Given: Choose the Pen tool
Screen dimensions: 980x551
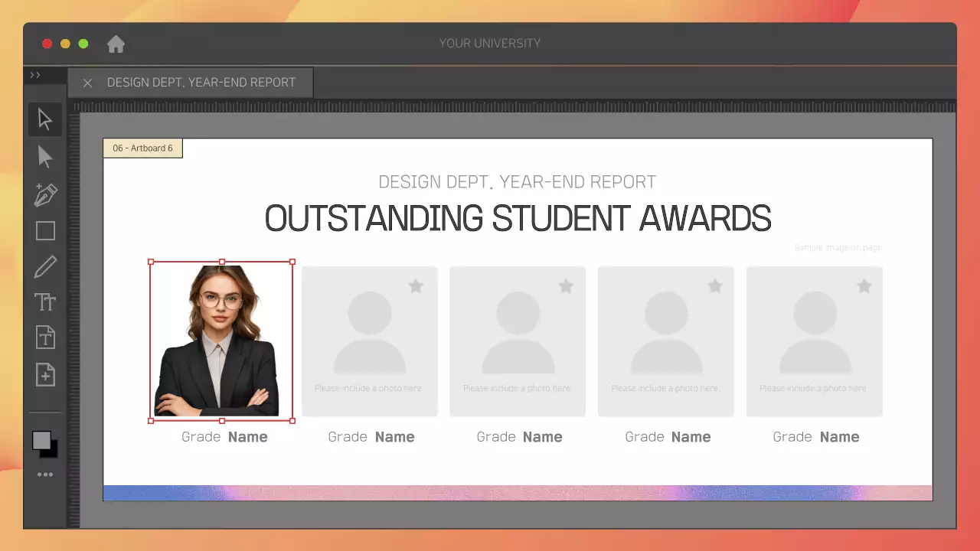Looking at the screenshot, I should tap(45, 194).
